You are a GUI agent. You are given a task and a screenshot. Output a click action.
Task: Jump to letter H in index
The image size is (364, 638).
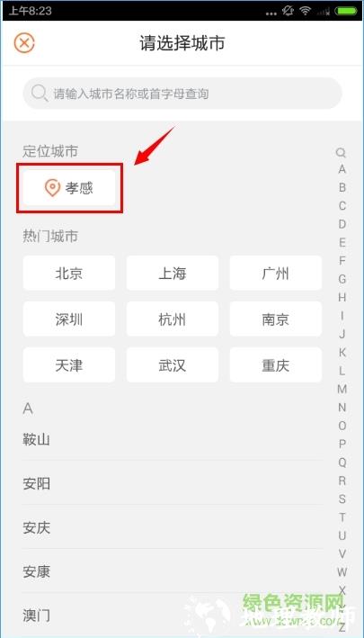pyautogui.click(x=342, y=297)
